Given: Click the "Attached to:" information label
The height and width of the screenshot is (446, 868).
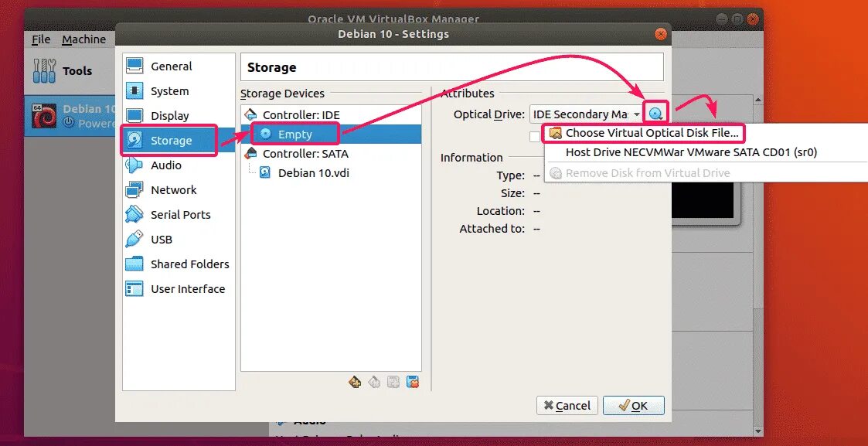Looking at the screenshot, I should 492,229.
